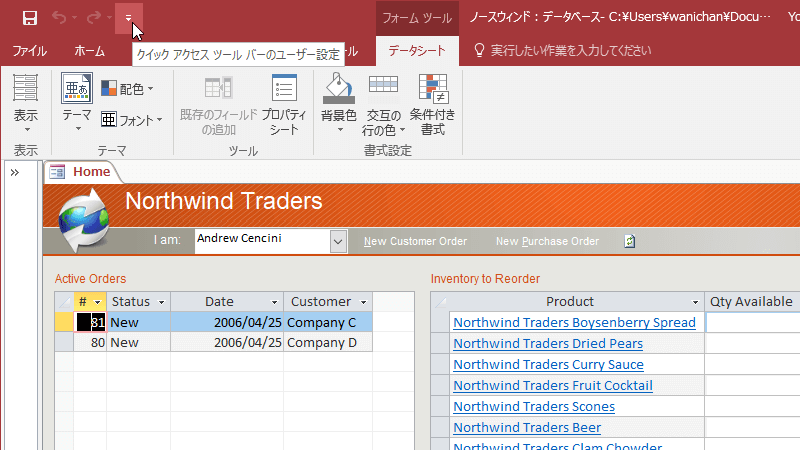Switch to the ホーム ribbon tab
The height and width of the screenshot is (450, 800).
coord(90,51)
